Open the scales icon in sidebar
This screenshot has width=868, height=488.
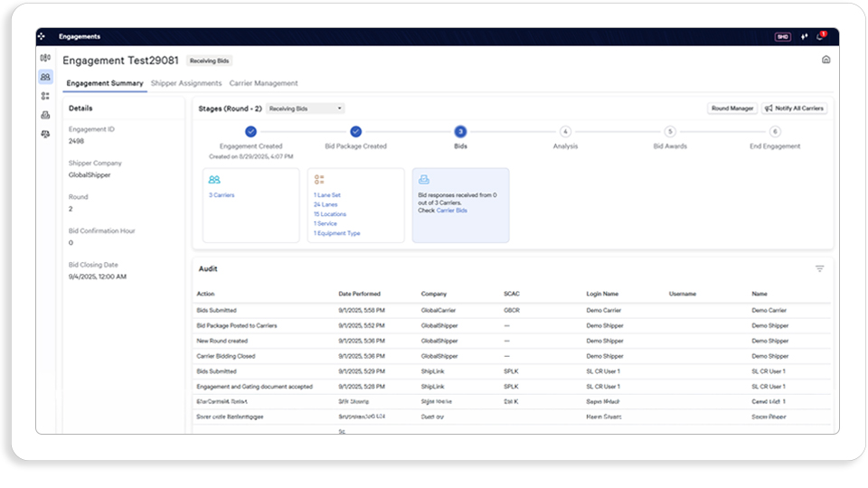[x=45, y=134]
